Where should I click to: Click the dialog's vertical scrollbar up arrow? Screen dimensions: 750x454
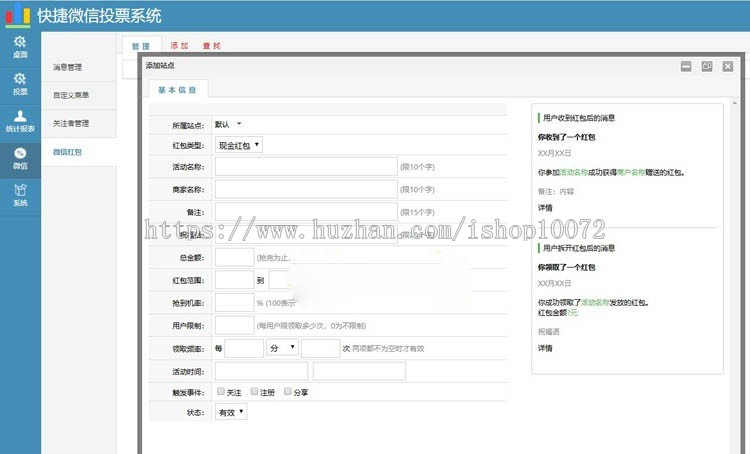click(x=735, y=103)
